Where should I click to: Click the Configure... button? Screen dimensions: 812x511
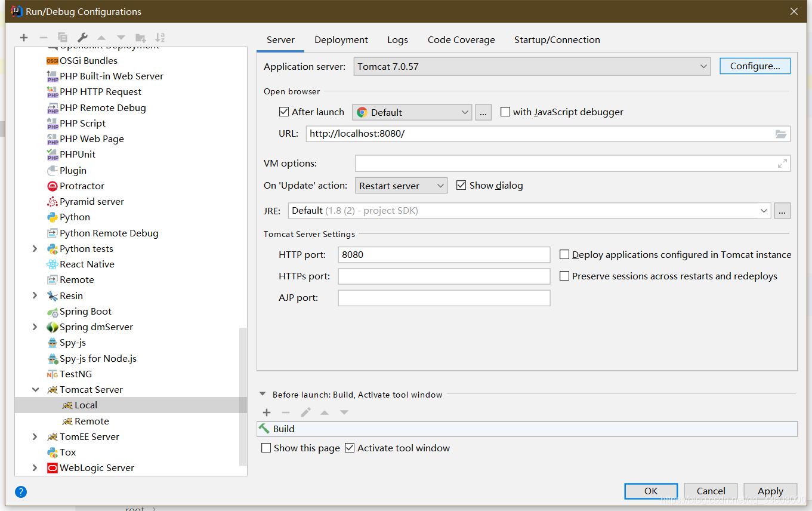(755, 66)
